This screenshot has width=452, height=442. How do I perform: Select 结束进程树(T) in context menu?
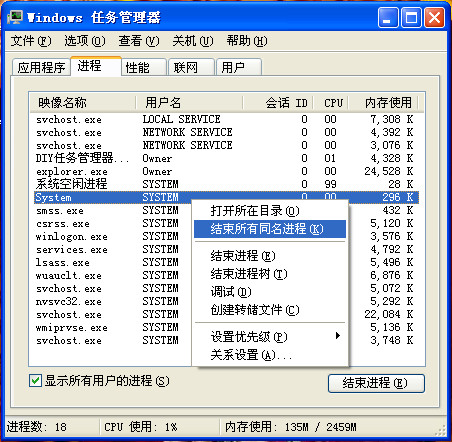coord(270,274)
